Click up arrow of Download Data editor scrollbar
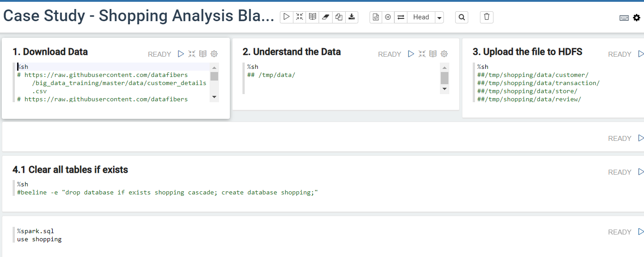 [214, 68]
